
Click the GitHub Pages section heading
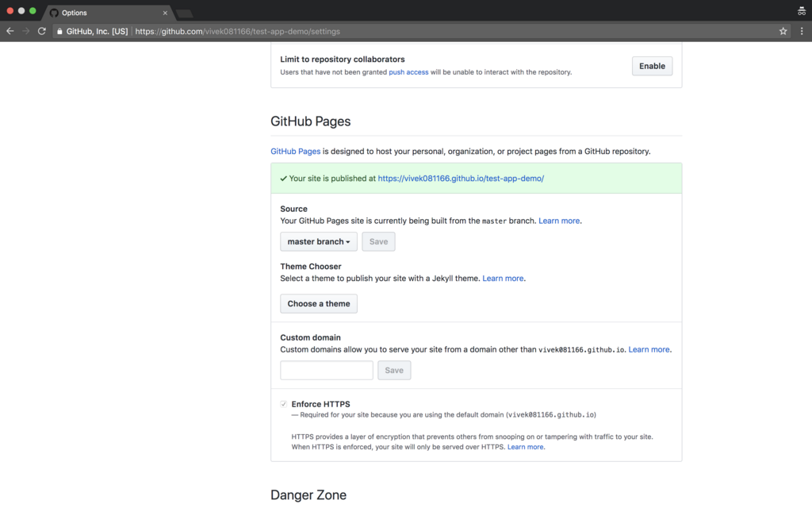pyautogui.click(x=310, y=121)
